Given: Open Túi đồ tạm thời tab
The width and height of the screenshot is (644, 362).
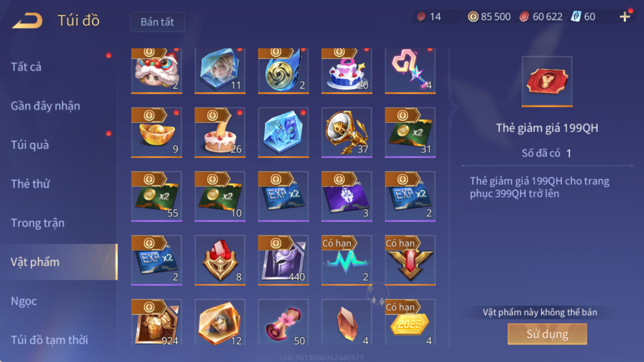Looking at the screenshot, I should pos(49,340).
